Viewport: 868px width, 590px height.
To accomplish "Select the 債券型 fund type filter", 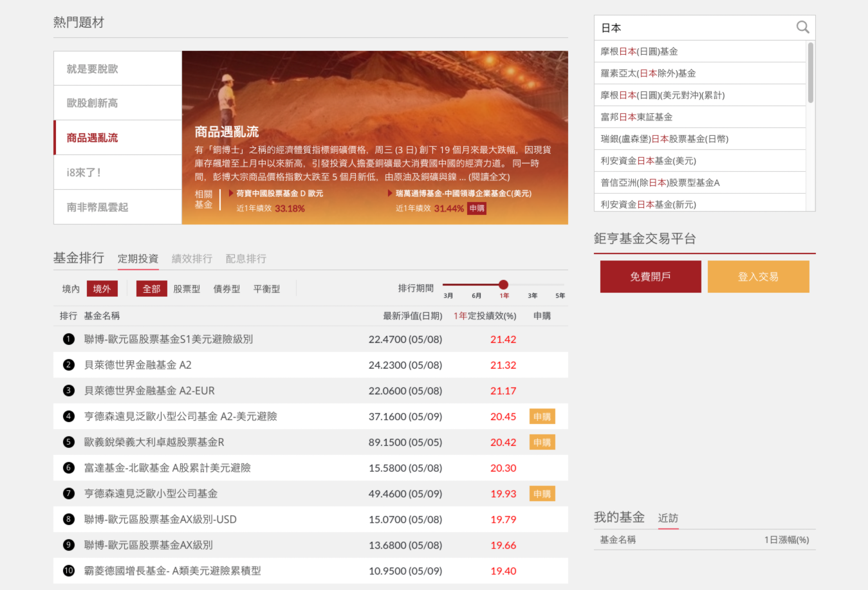I will click(x=226, y=289).
